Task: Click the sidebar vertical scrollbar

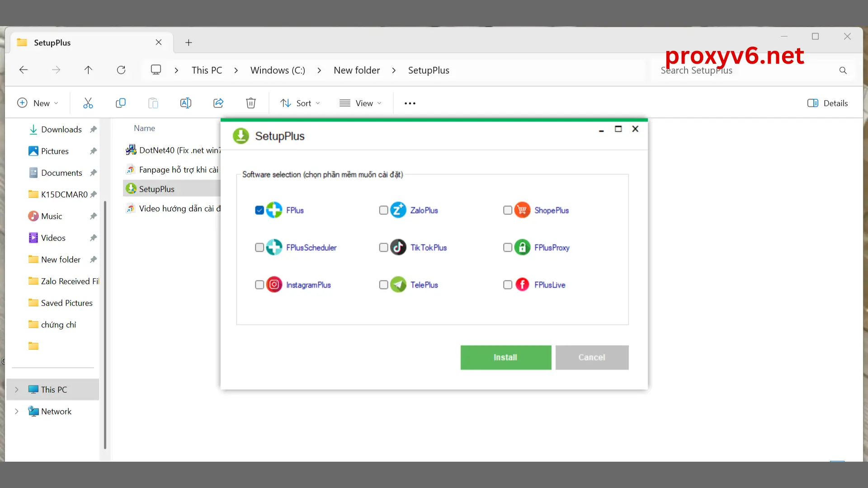Action: [105, 325]
